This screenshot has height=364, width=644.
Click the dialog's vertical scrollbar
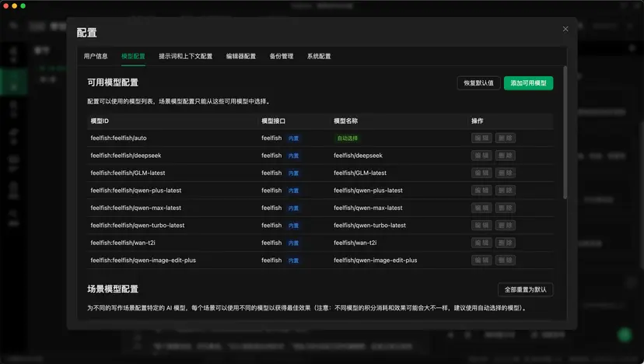(x=565, y=132)
